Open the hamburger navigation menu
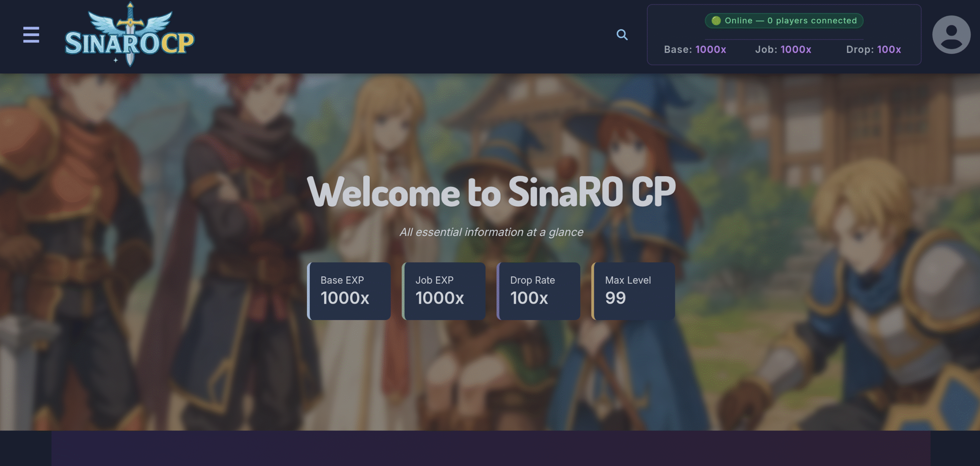Viewport: 980px width, 466px height. 31,35
